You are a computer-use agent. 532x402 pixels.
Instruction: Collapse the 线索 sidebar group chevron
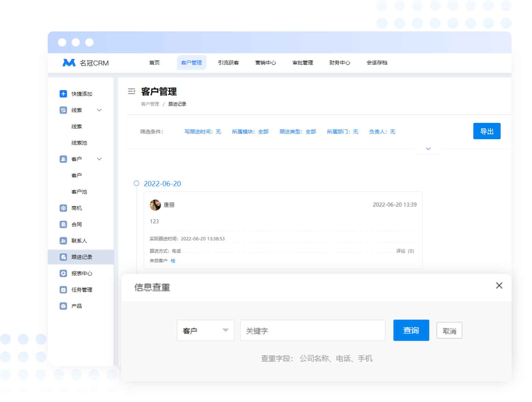[x=99, y=110]
